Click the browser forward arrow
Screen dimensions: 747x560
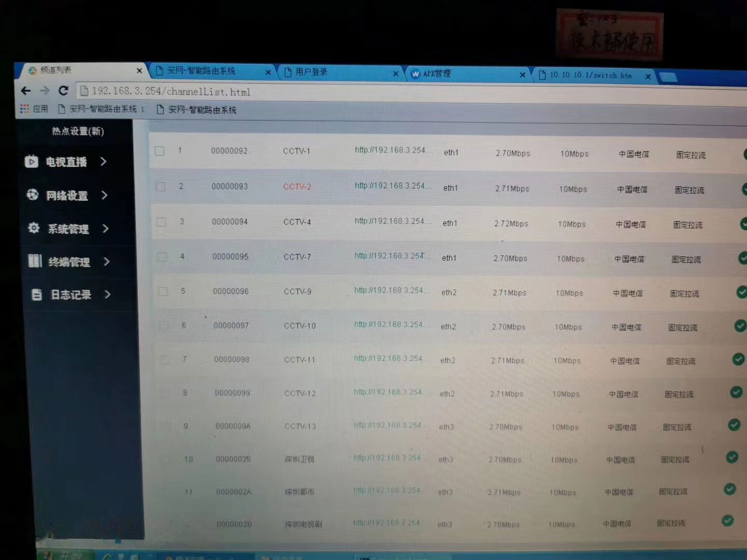click(x=45, y=91)
